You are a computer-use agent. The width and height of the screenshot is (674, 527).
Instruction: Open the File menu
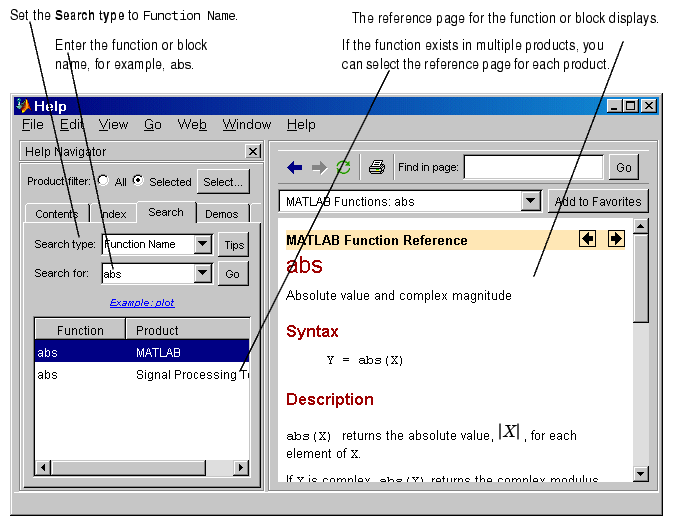pyautogui.click(x=33, y=125)
